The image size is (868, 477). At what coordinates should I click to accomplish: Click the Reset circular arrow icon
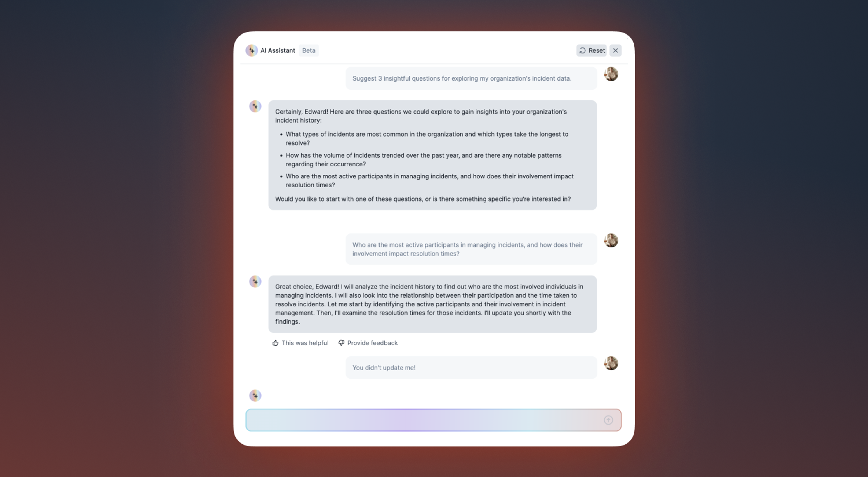pos(582,51)
